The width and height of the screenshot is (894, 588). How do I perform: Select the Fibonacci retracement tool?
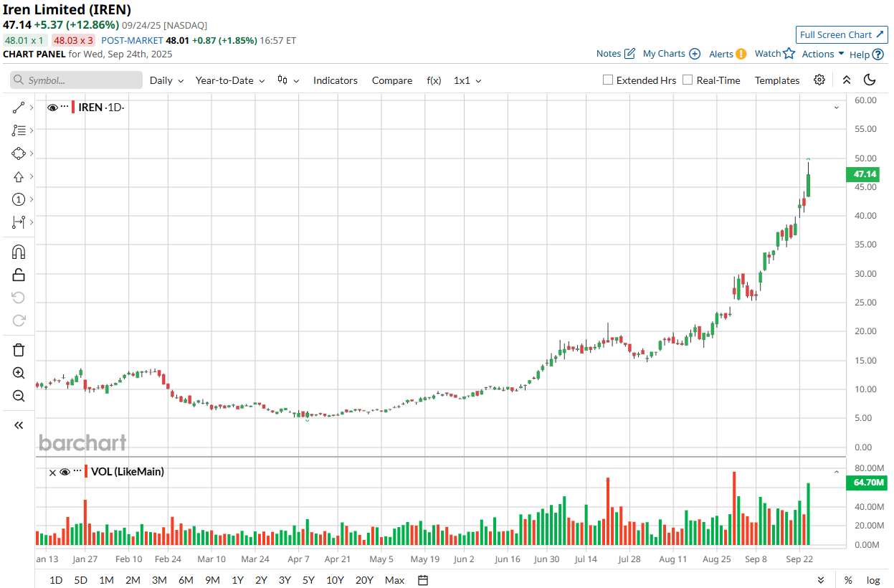tap(19, 131)
